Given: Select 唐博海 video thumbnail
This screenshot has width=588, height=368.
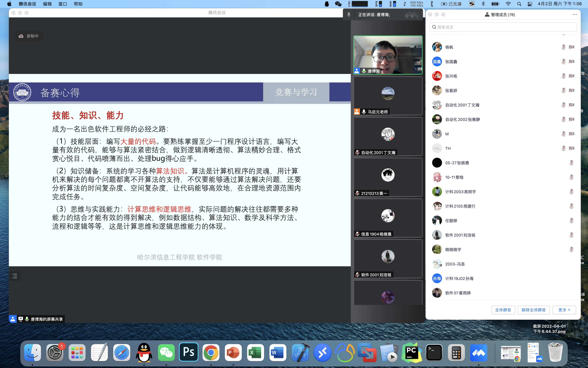Looking at the screenshot, I should point(388,55).
